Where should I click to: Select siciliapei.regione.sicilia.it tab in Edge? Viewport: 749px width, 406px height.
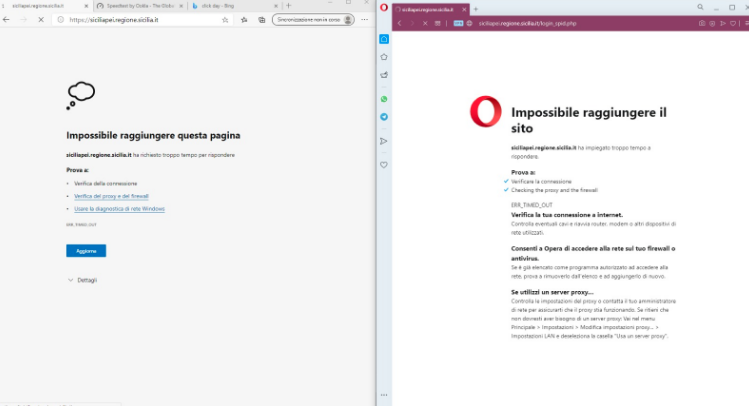tap(43, 6)
